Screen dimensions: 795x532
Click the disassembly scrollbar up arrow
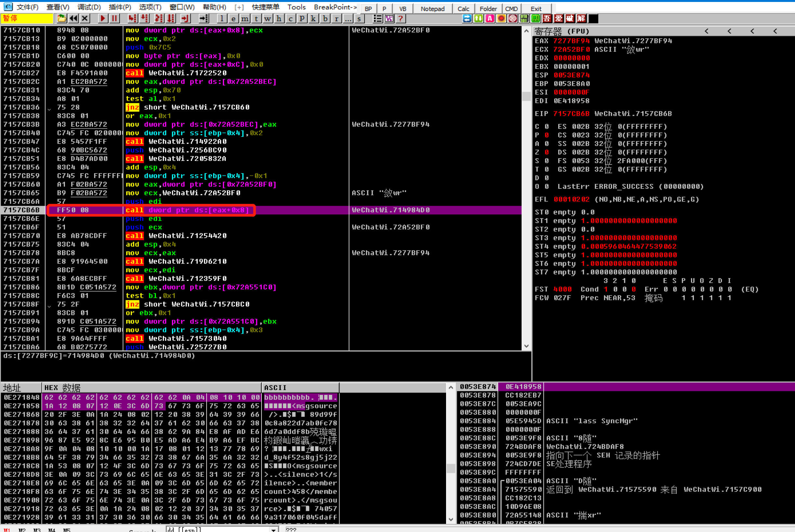pos(526,31)
